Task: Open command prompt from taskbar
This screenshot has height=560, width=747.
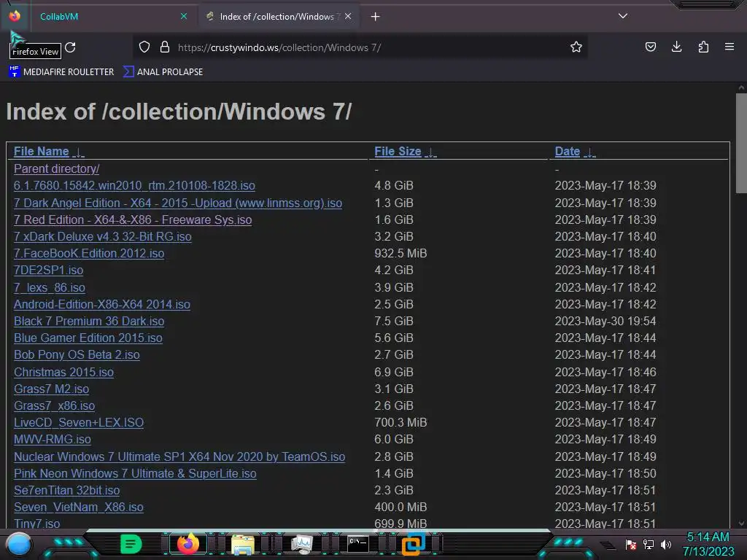Action: pos(358,544)
